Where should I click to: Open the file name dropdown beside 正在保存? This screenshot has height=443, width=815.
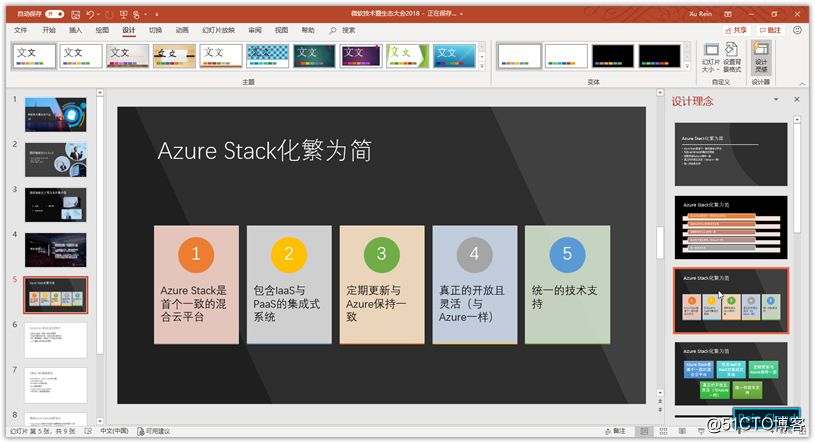pos(461,14)
